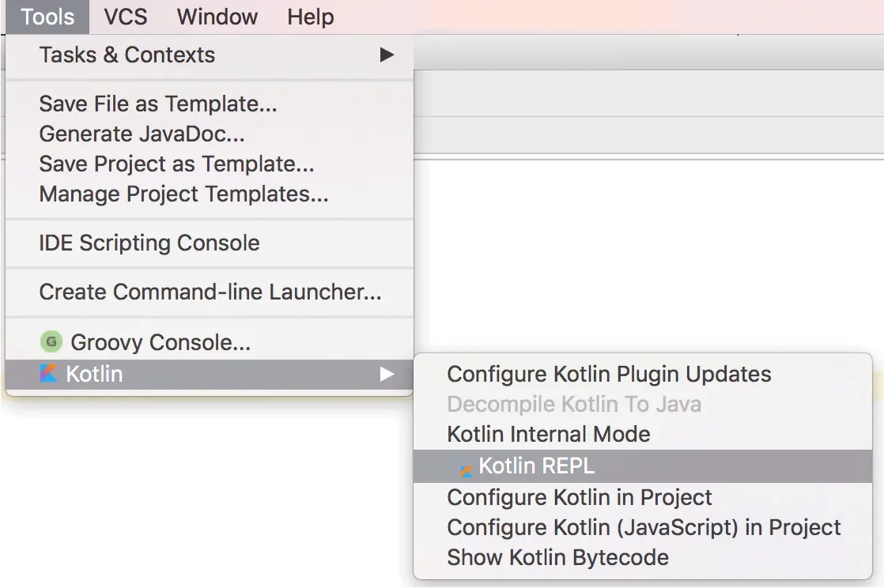The width and height of the screenshot is (884, 588).
Task: Toggle Kotlin Internal Mode
Action: pos(643,434)
